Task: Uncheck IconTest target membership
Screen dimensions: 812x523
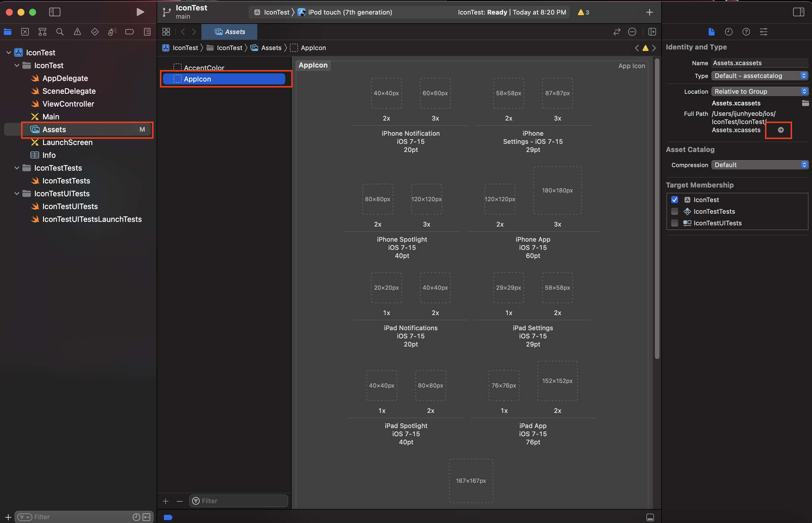Action: coord(675,200)
